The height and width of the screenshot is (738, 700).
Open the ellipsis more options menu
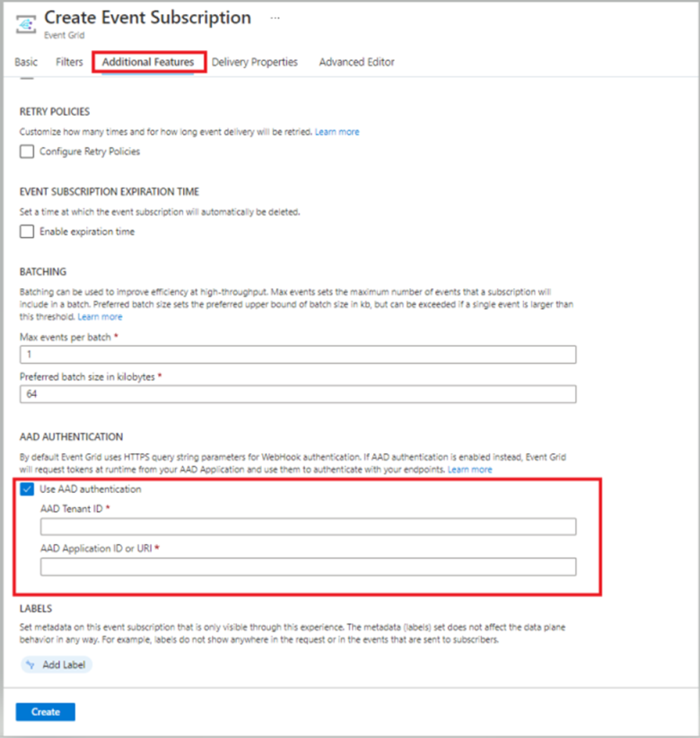coord(276,18)
